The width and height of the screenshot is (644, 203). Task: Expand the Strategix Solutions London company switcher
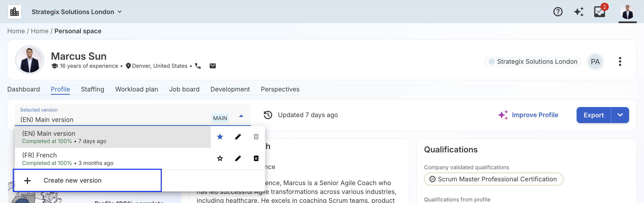(x=77, y=12)
